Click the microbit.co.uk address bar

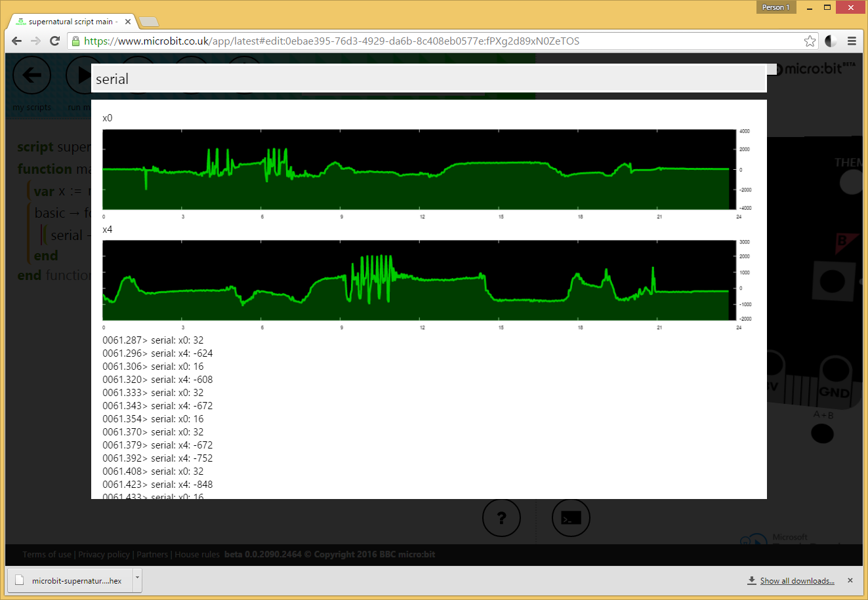coord(394,41)
